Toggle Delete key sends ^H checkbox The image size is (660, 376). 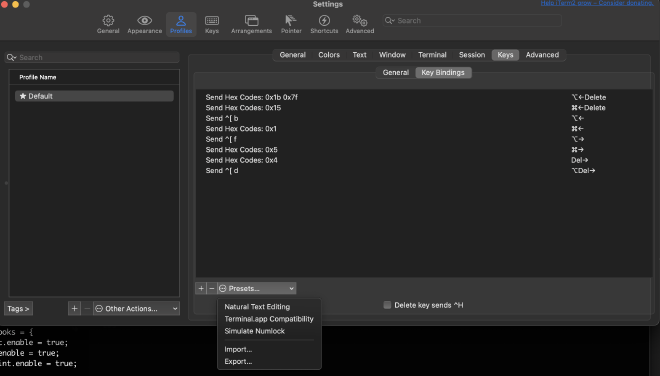387,305
